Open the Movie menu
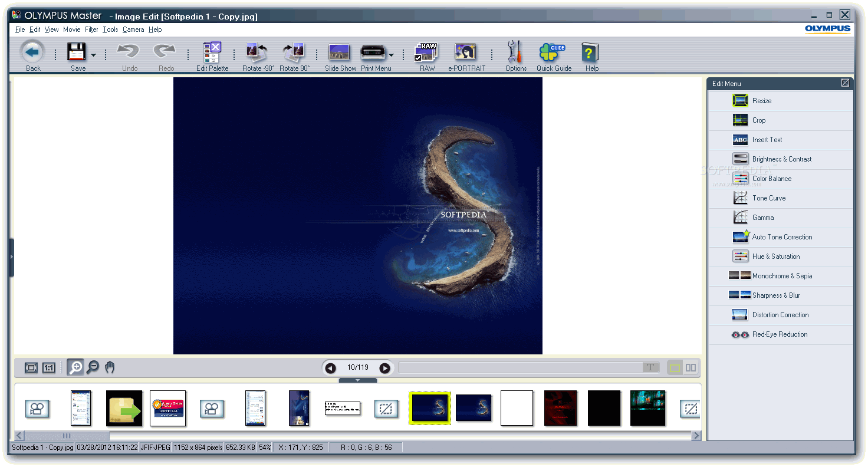Viewport: 868px width, 467px height. coord(72,29)
